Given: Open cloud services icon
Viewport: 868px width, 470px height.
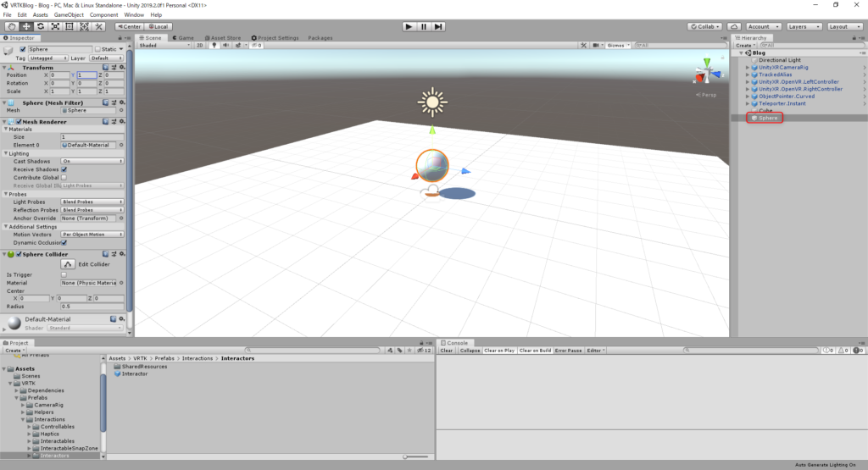Looking at the screenshot, I should (733, 26).
